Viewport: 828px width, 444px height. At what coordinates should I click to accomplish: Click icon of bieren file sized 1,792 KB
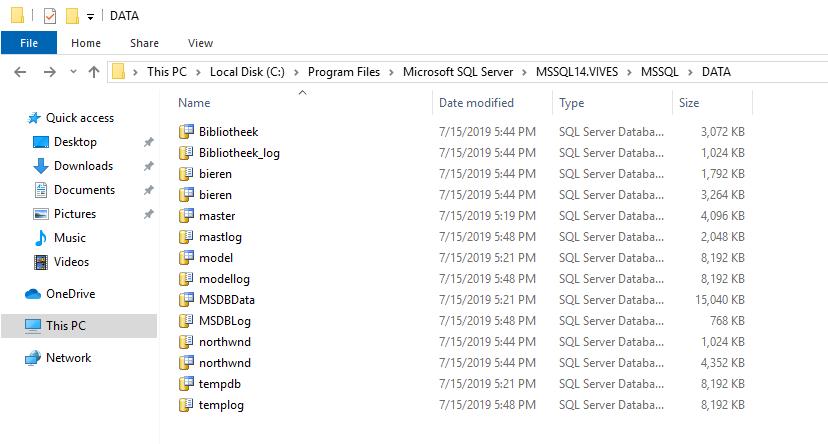pyautogui.click(x=186, y=174)
